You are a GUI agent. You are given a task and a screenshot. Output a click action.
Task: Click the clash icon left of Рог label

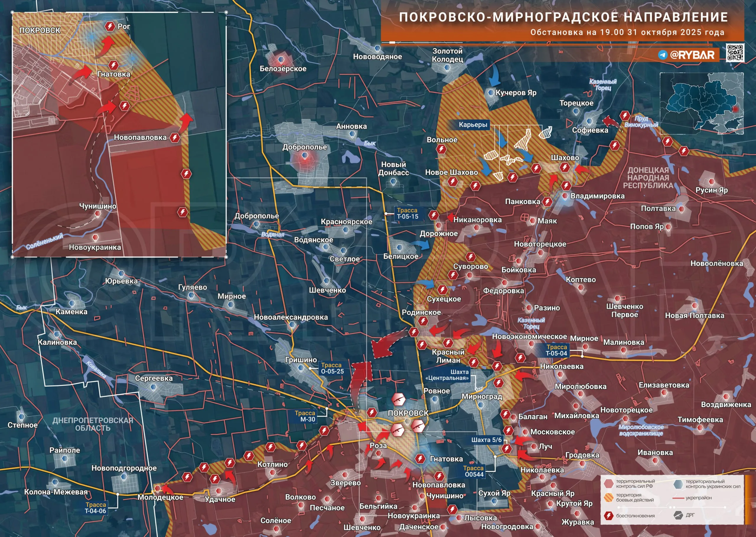(x=110, y=26)
